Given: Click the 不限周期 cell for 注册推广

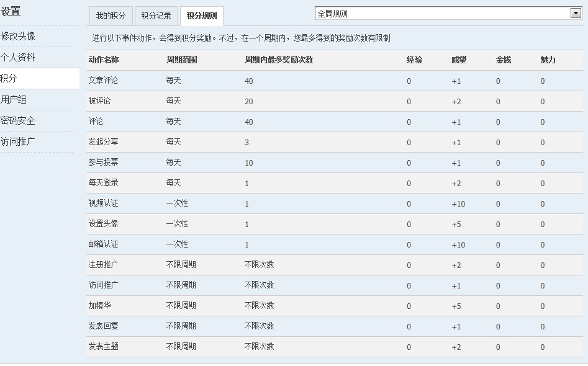Looking at the screenshot, I should pyautogui.click(x=181, y=265).
